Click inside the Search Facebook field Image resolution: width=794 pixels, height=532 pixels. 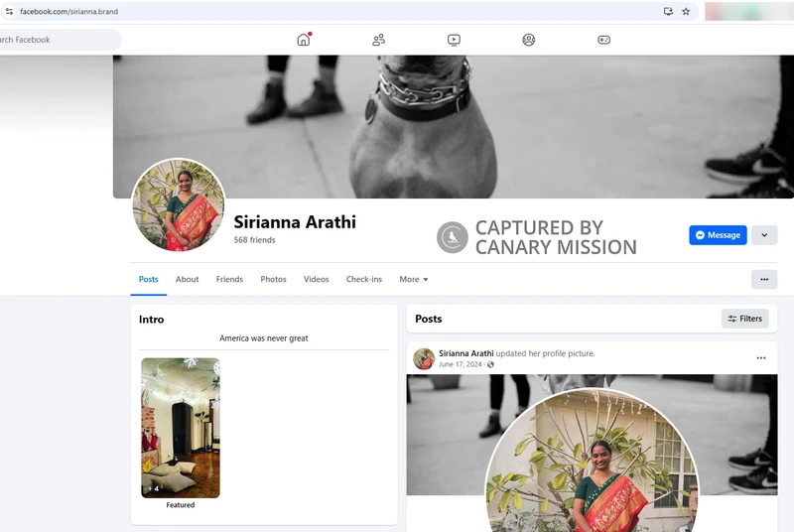pyautogui.click(x=59, y=40)
